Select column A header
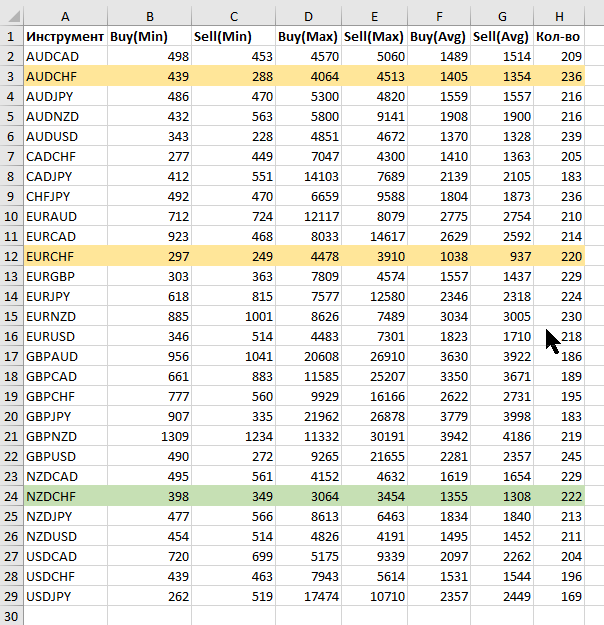This screenshot has width=604, height=625. click(x=65, y=16)
